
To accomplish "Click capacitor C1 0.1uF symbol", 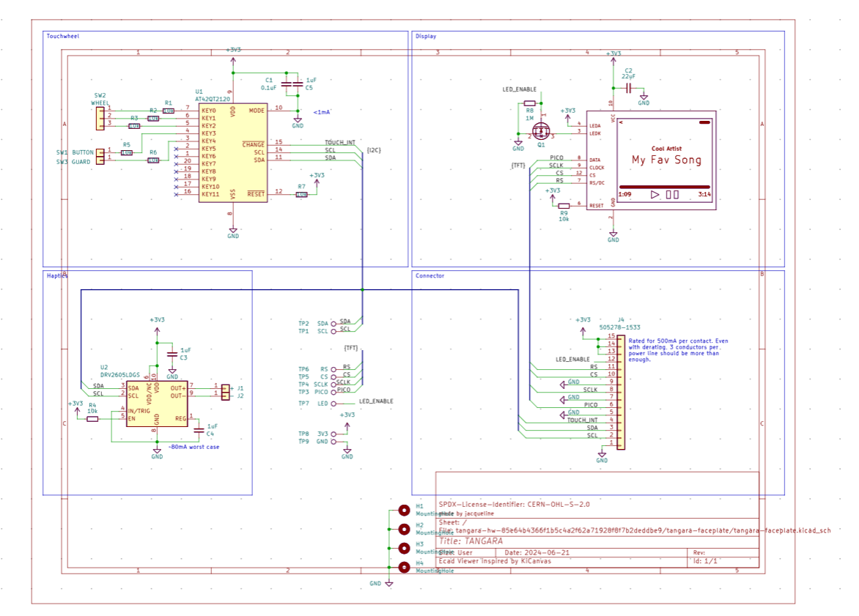I will tap(287, 85).
